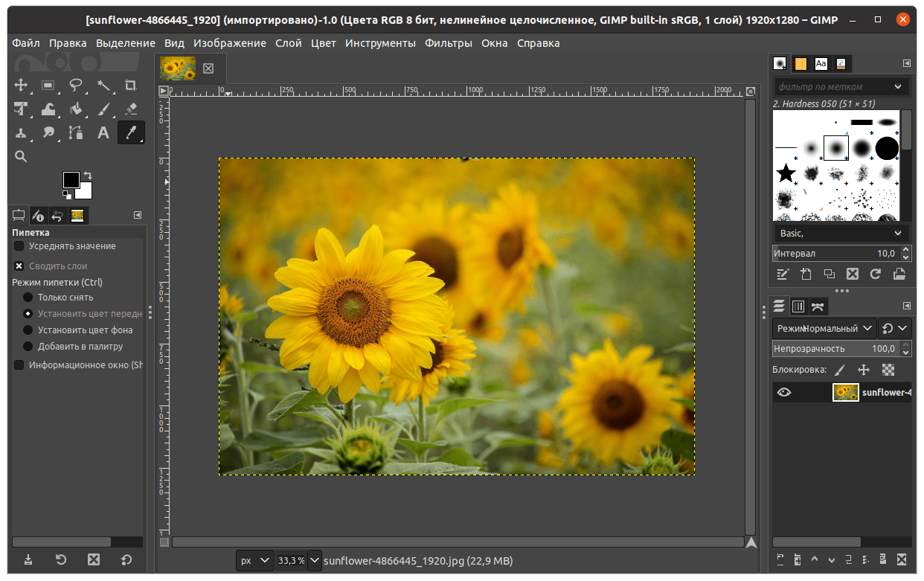Select the Crop tool
The height and width of the screenshot is (581, 924).
tap(131, 85)
